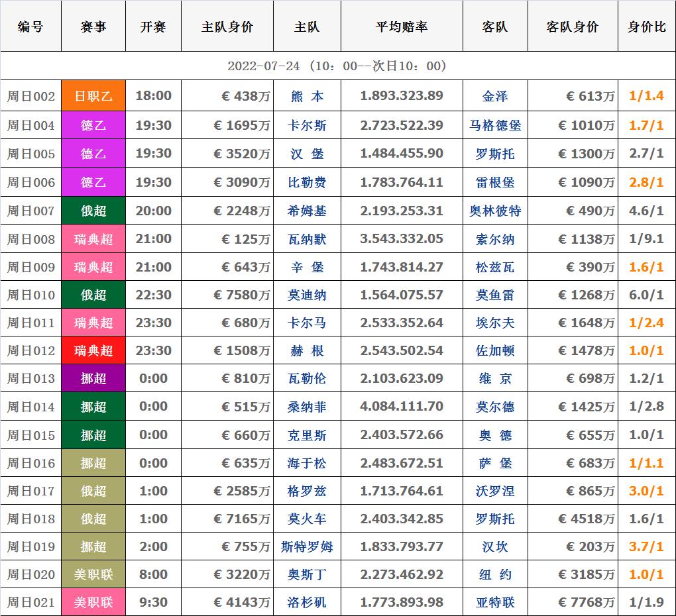676x616 pixels.
Task: Select match number 周日010
Action: pyautogui.click(x=30, y=295)
